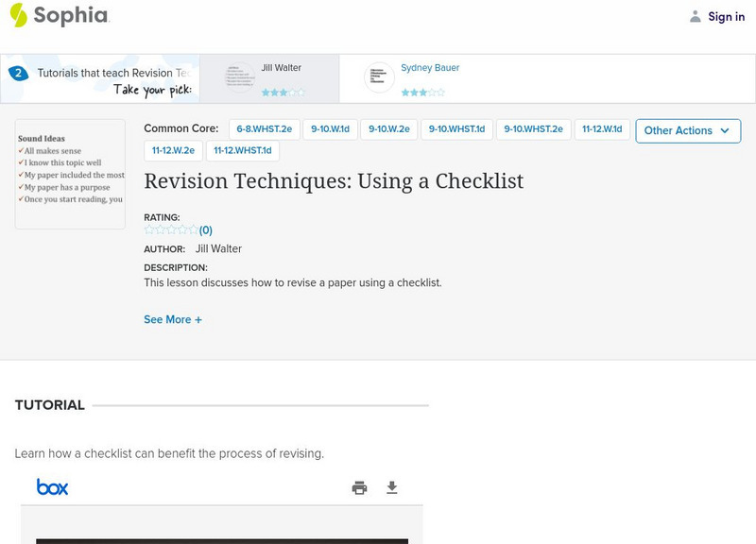The image size is (756, 544).
Task: Click the blue number 2 badge
Action: pyautogui.click(x=17, y=73)
